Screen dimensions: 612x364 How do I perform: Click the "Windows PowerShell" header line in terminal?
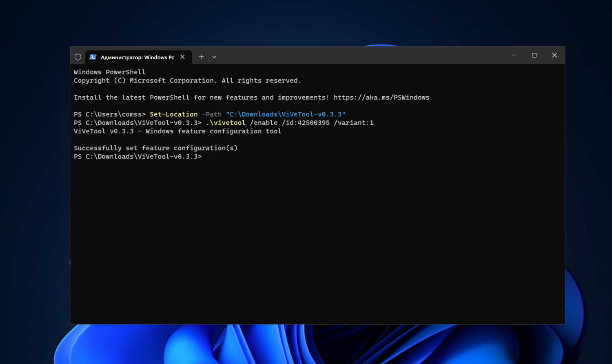109,72
